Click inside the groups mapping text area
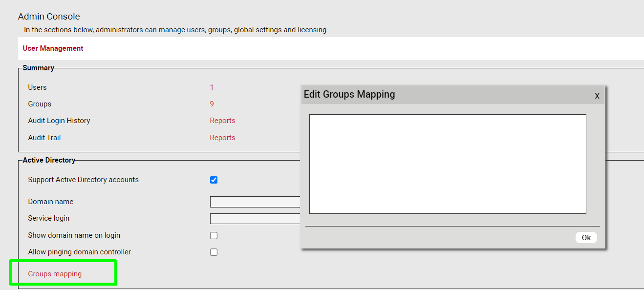The width and height of the screenshot is (644, 290). (x=447, y=164)
